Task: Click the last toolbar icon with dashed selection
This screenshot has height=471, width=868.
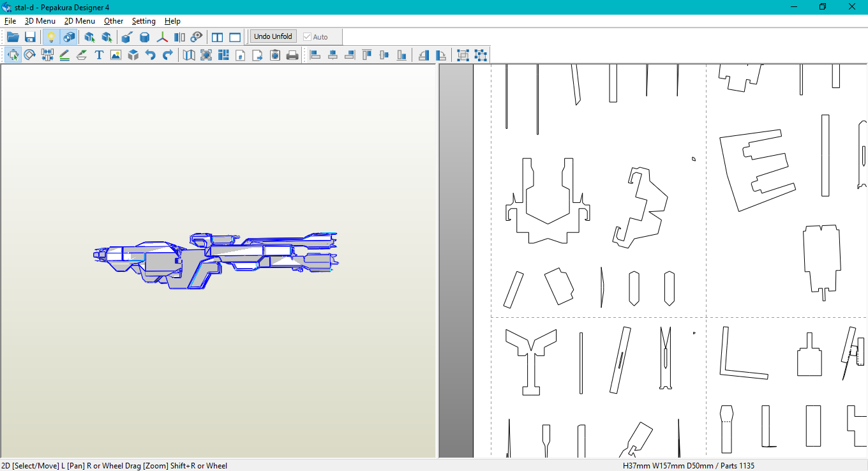Action: [481, 55]
